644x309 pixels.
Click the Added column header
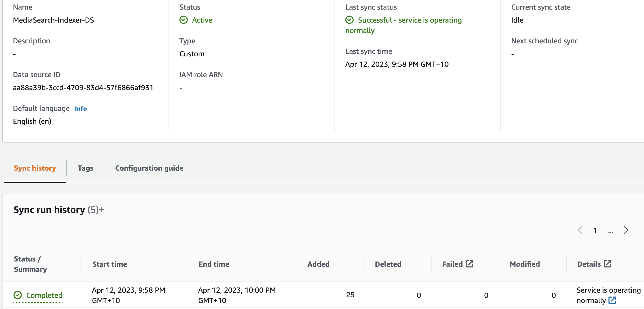click(318, 264)
